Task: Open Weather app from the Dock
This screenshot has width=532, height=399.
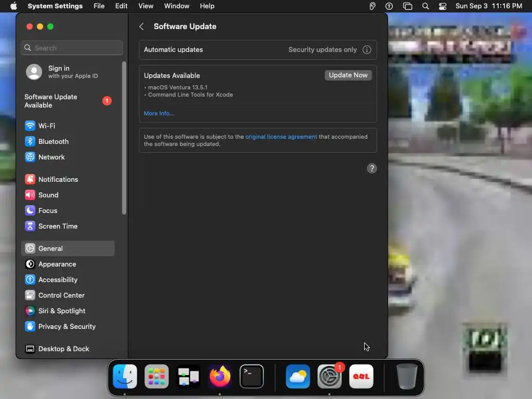Action: (x=298, y=377)
